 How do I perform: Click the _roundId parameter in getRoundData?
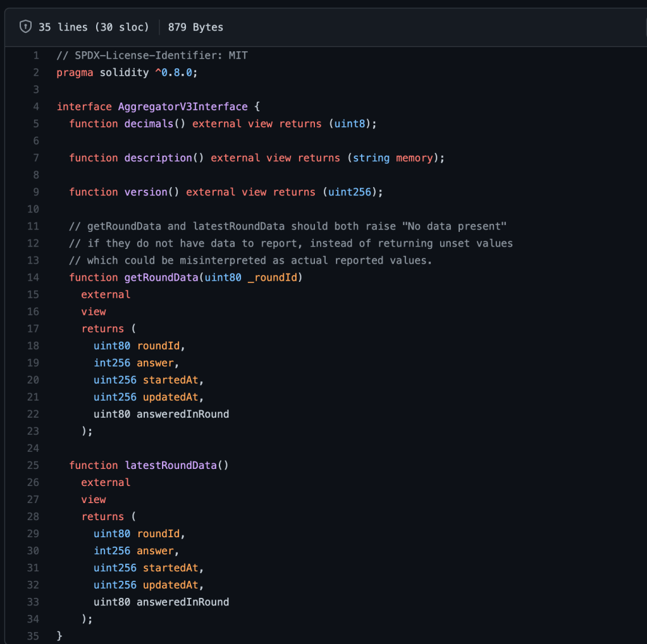272,277
